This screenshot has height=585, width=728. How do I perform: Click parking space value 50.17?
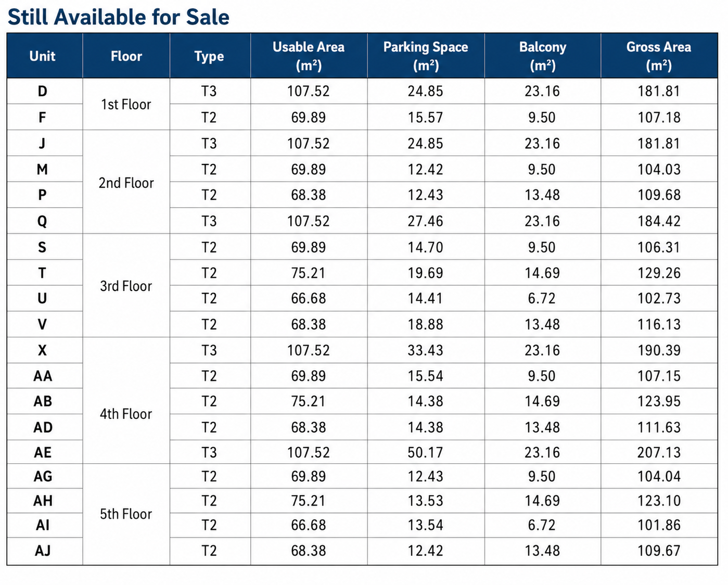(x=426, y=452)
